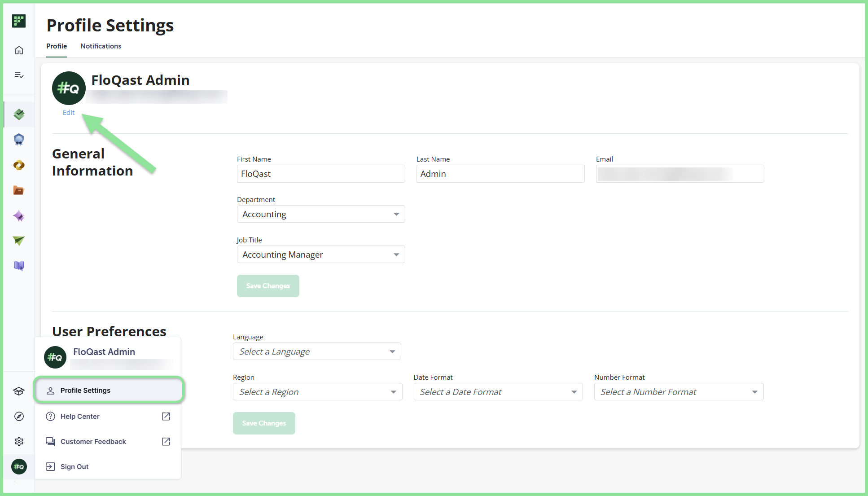Open the Select a Region dropdown
868x496 pixels.
click(x=318, y=392)
